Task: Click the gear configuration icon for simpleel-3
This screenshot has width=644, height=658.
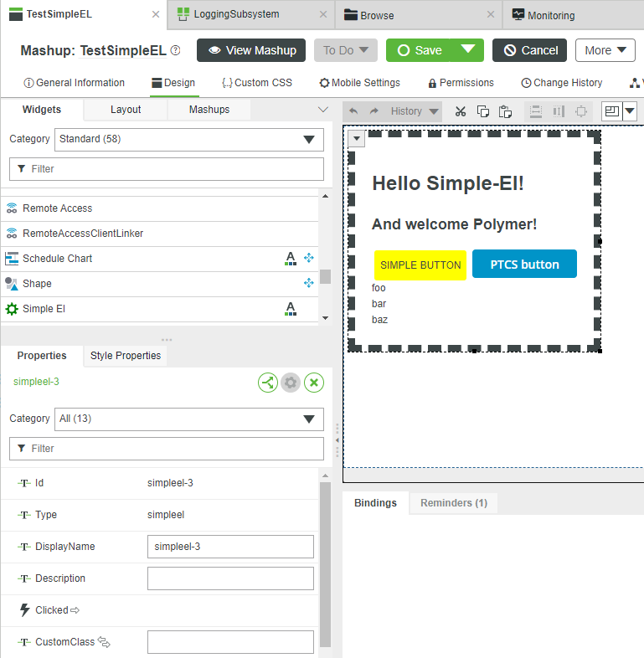Action: click(x=291, y=383)
